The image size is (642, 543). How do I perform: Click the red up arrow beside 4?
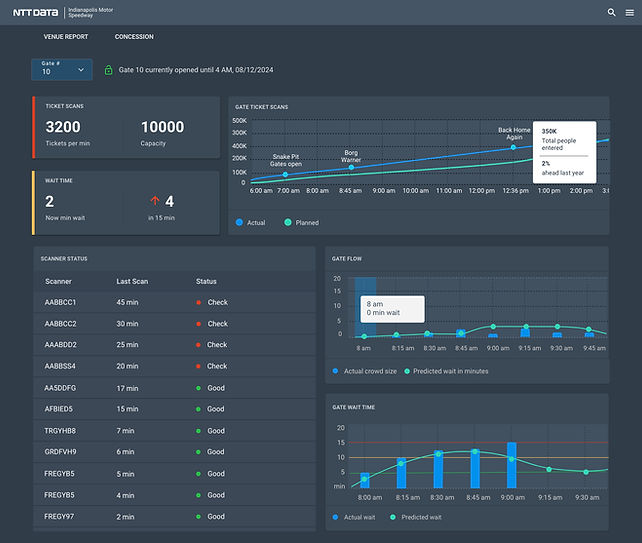pyautogui.click(x=155, y=201)
